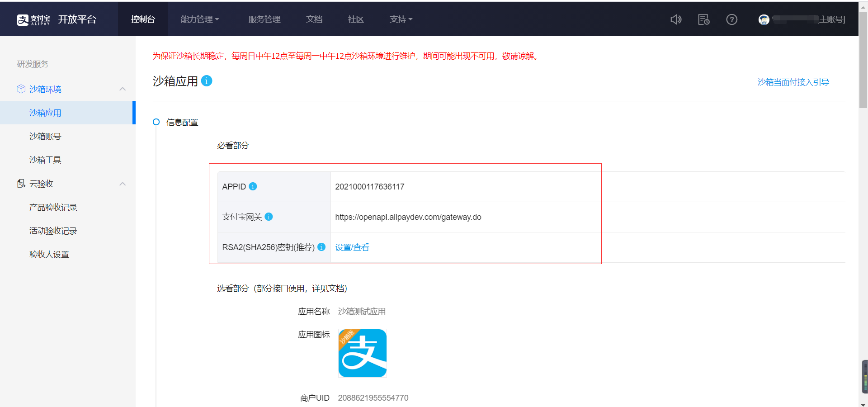868x407 pixels.
Task: Open the 能力管理 dropdown menu
Action: (x=200, y=19)
